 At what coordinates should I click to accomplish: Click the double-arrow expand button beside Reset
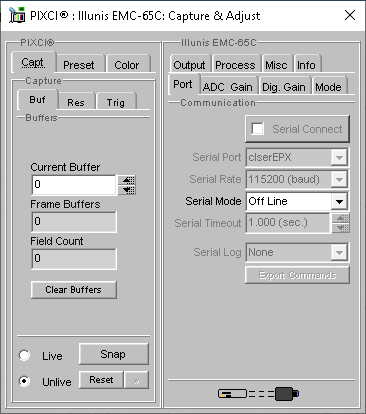tap(136, 380)
